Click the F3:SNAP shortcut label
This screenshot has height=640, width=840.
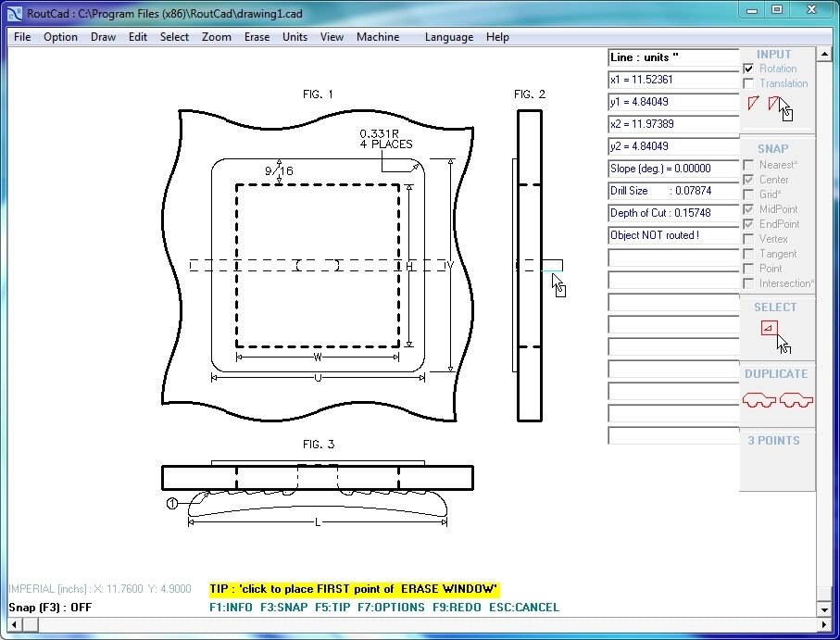(x=284, y=608)
